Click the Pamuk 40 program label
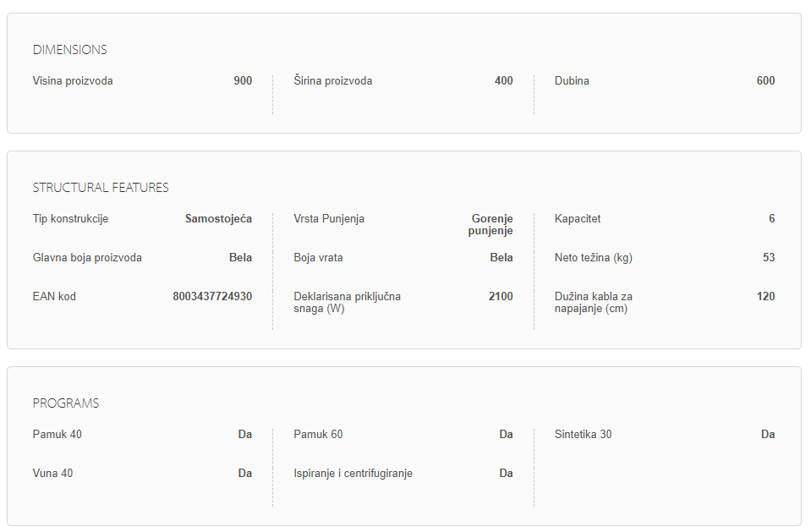811x532 pixels. click(58, 435)
